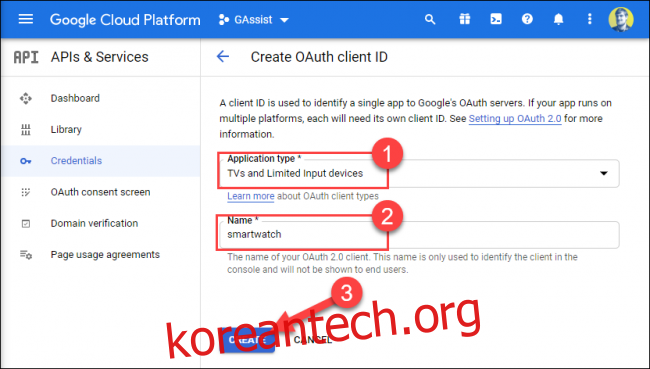The image size is (650, 369).
Task: Click the user account avatar
Action: [x=621, y=19]
